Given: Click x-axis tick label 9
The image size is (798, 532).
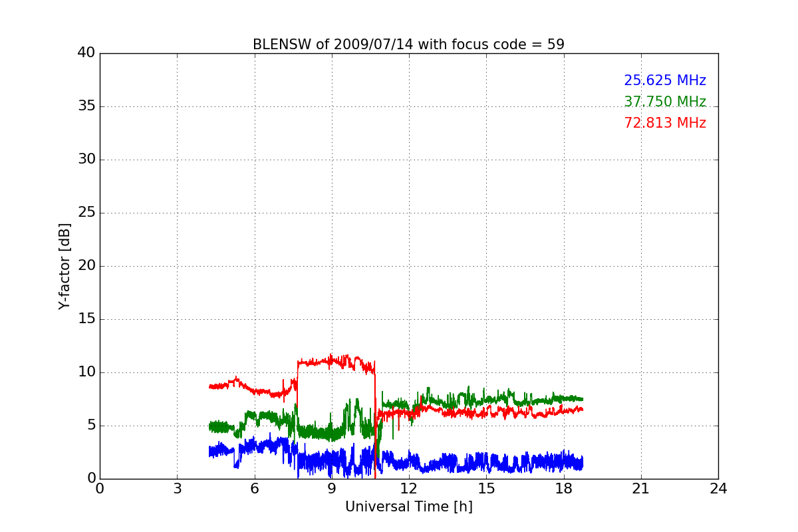Looking at the screenshot, I should 332,488.
